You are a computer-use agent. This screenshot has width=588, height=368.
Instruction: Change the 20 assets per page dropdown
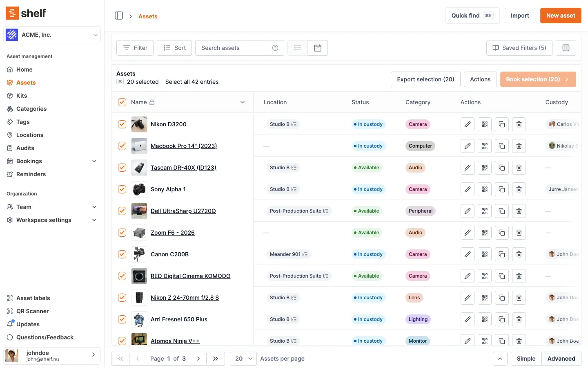click(243, 359)
